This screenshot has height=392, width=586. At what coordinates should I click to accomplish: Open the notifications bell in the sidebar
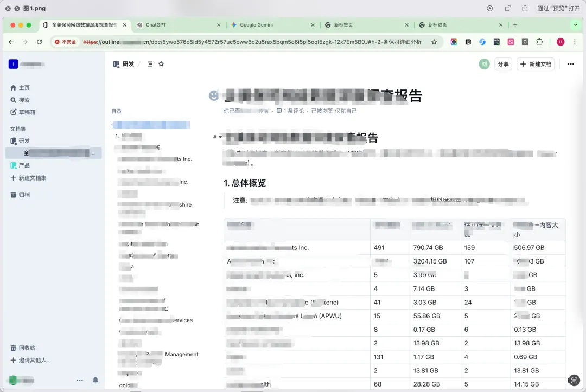(95, 380)
